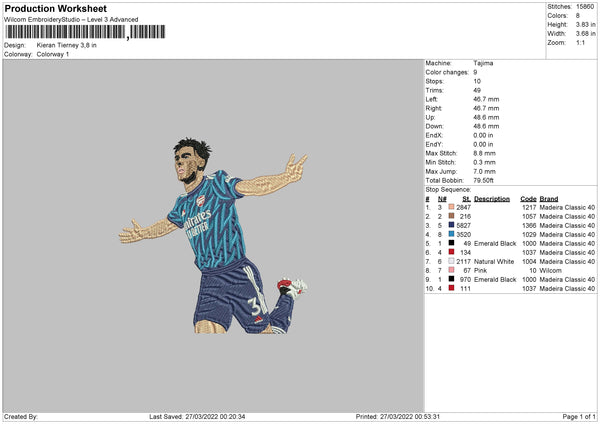Click the Colors value 8
This screenshot has height=424, width=600.
(x=578, y=16)
